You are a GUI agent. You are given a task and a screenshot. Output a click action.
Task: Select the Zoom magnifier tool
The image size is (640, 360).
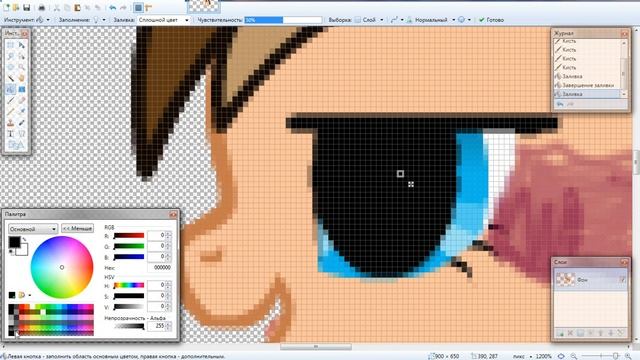(x=22, y=67)
